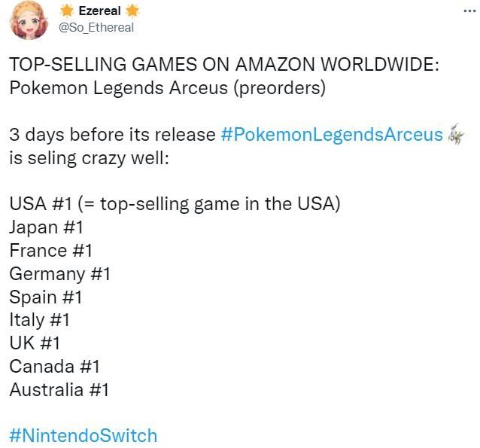Open the @So_Ethereal handle link
This screenshot has height=448, width=480.
pyautogui.click(x=96, y=27)
